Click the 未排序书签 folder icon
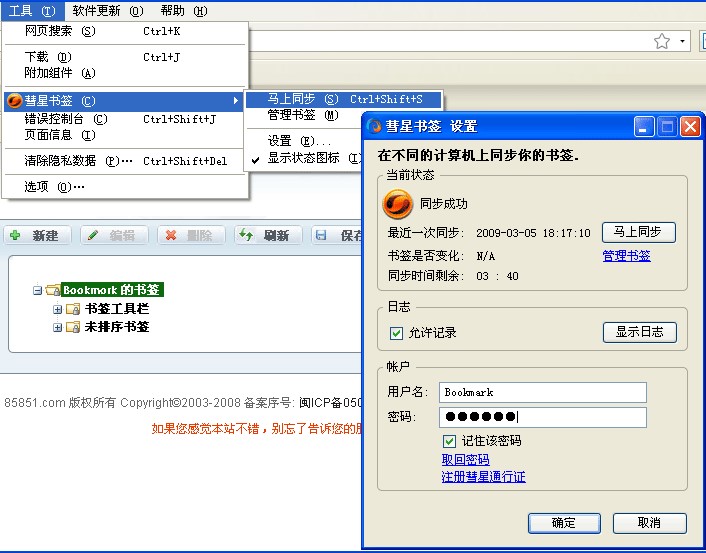Screen dimensions: 706x553 click(x=73, y=327)
